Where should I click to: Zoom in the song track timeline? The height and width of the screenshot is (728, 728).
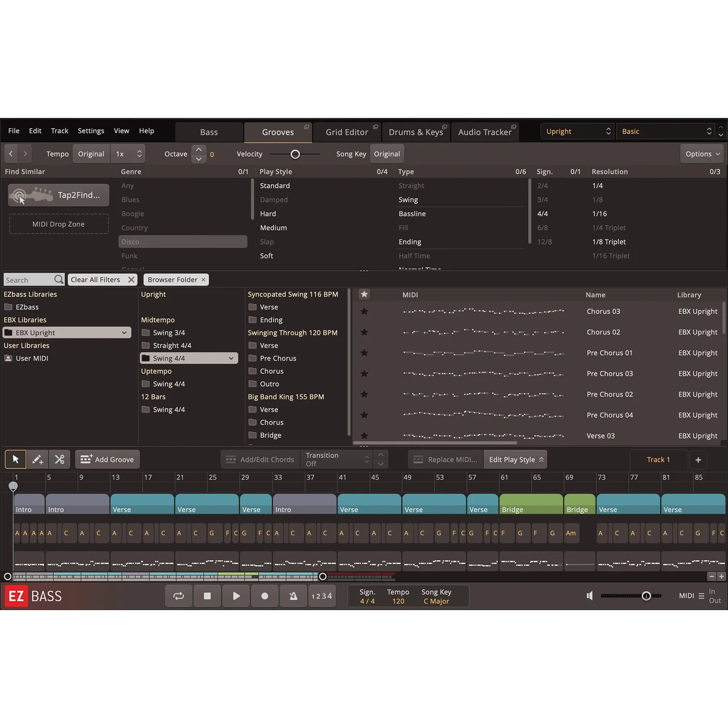tap(721, 577)
